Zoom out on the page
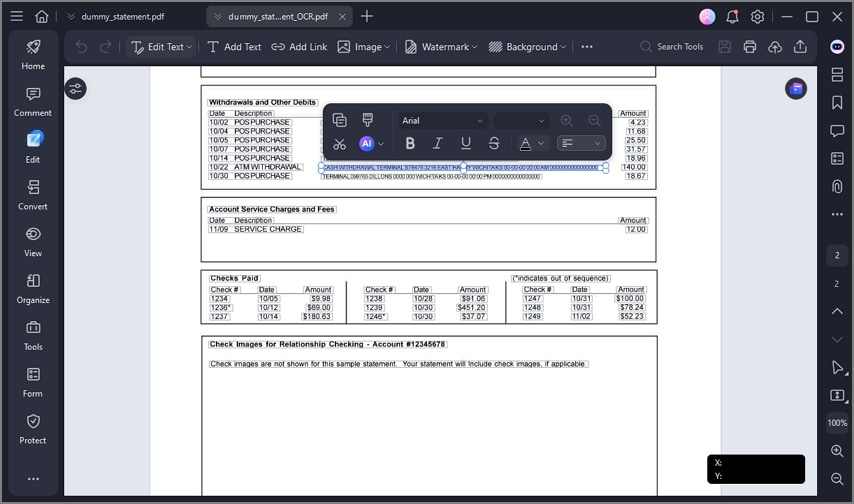The height and width of the screenshot is (504, 854). (837, 479)
